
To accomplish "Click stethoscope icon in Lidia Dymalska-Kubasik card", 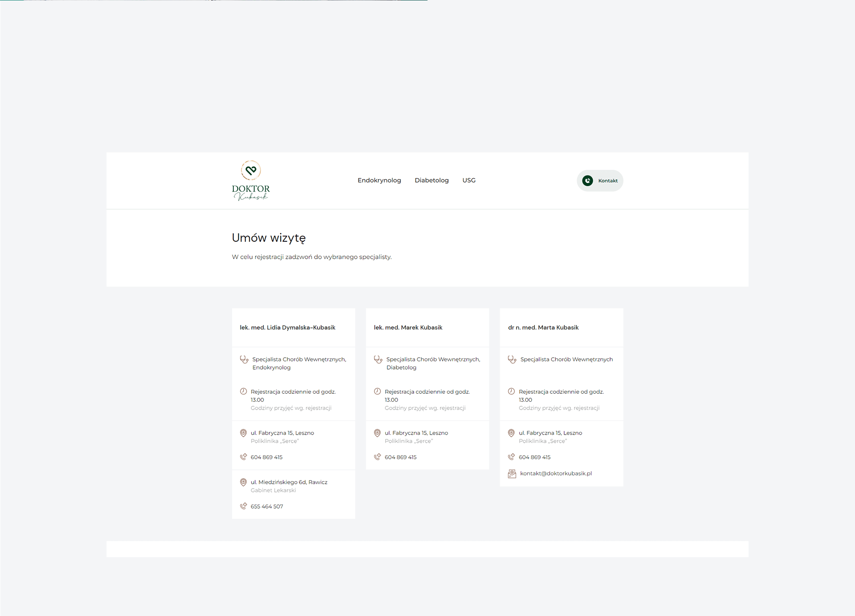I will tap(244, 359).
